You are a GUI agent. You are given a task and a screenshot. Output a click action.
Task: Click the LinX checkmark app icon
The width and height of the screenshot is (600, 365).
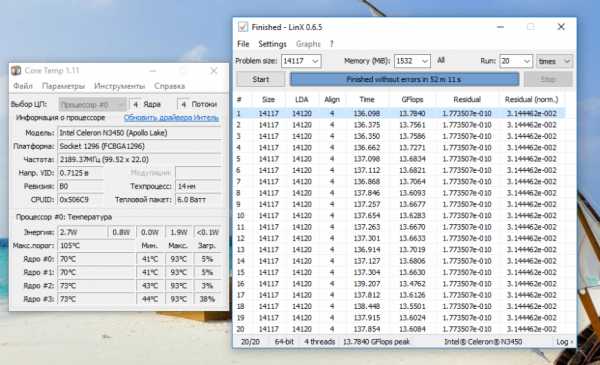click(243, 27)
